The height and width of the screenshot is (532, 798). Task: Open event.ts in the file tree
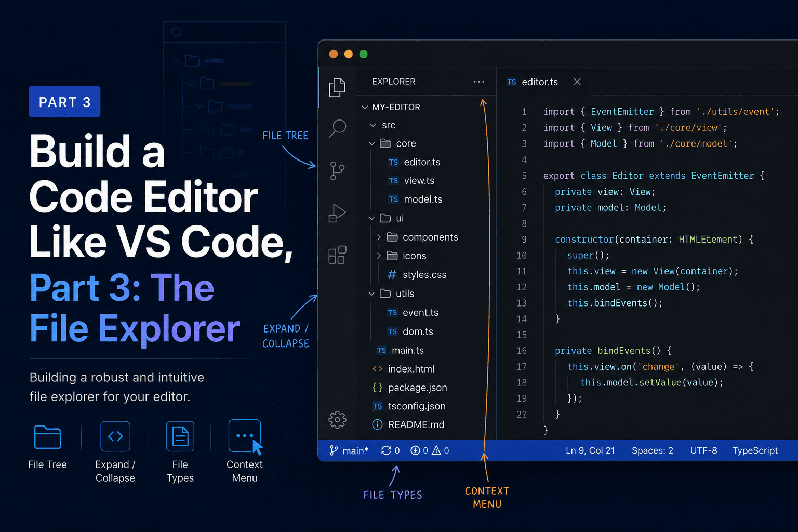tap(420, 313)
